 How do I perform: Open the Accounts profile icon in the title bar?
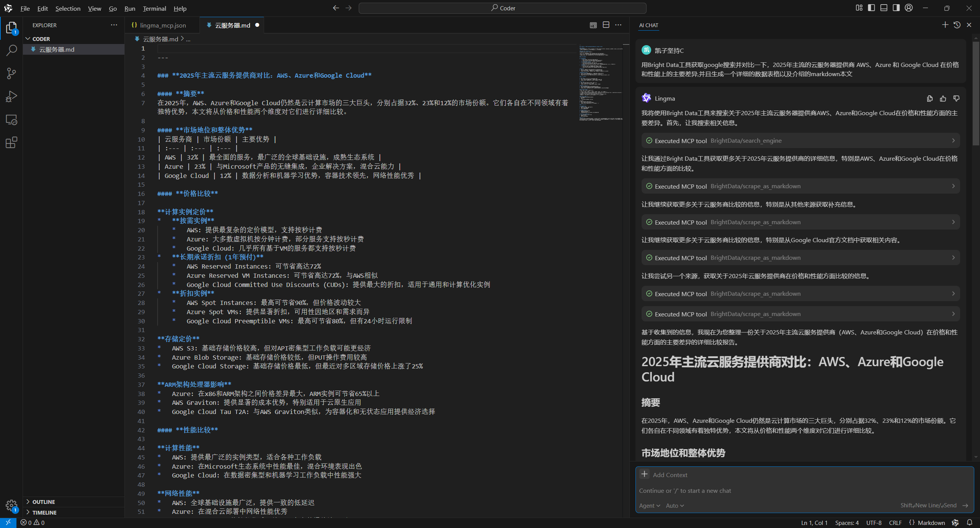(x=909, y=8)
